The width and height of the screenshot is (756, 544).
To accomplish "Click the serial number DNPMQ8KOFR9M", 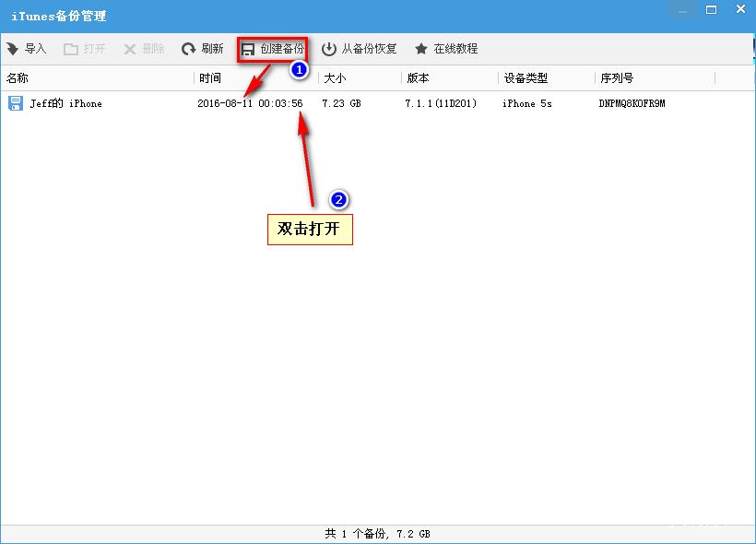I will click(x=632, y=103).
